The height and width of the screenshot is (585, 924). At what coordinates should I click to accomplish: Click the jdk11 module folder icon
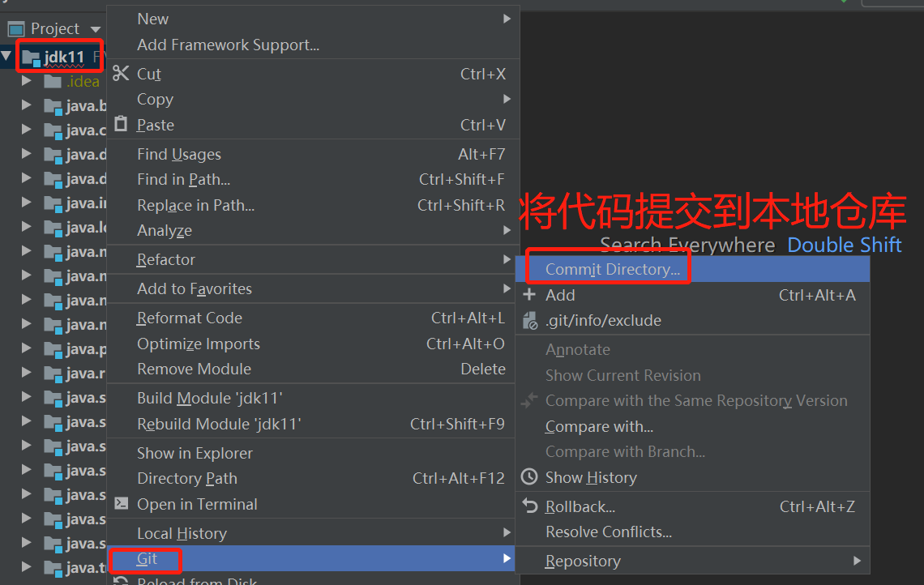31,58
